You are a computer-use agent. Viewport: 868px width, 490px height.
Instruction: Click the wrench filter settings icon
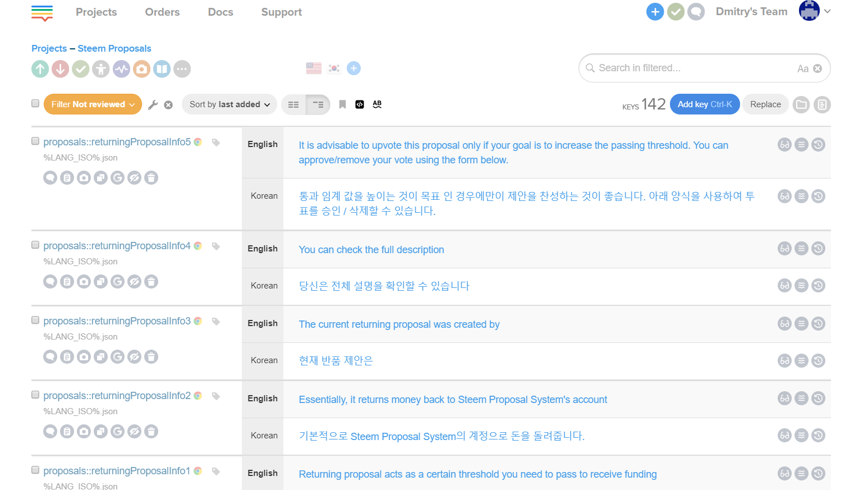click(x=153, y=104)
